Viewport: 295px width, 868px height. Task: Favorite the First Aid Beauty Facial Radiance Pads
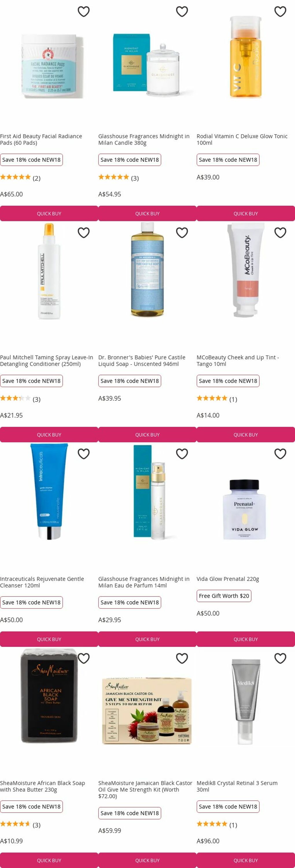(x=84, y=12)
